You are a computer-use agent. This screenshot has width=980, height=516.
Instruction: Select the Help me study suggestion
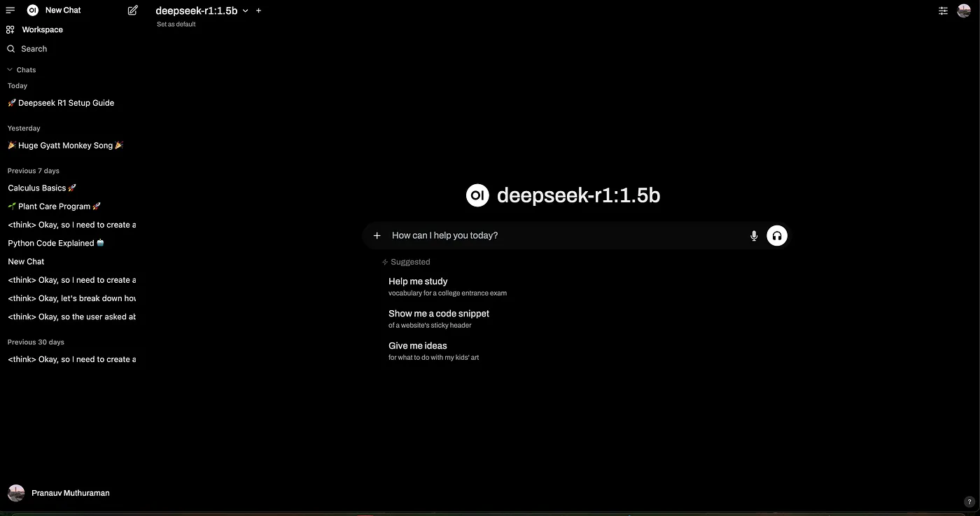[x=447, y=286]
